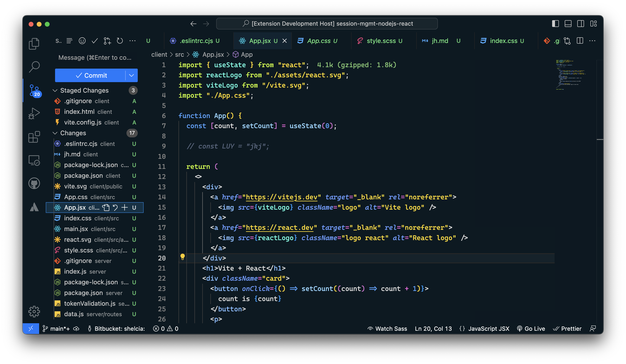Collapse the Changes section

55,133
